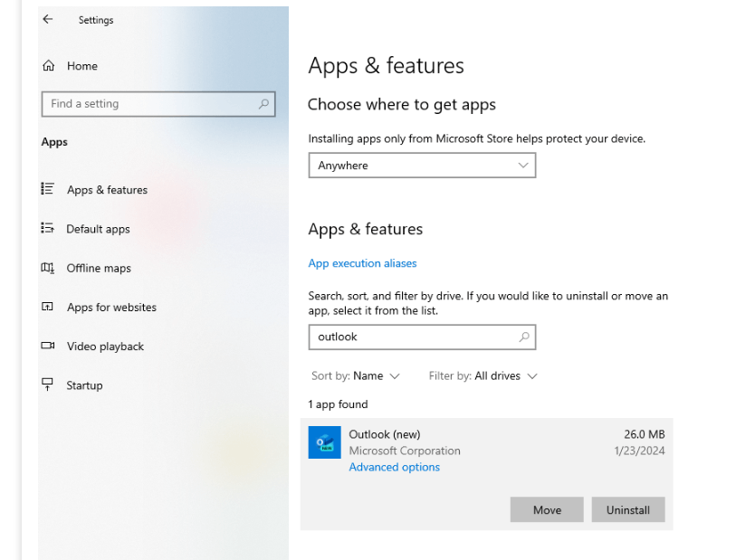Click the Find a setting magnifier icon

click(263, 104)
